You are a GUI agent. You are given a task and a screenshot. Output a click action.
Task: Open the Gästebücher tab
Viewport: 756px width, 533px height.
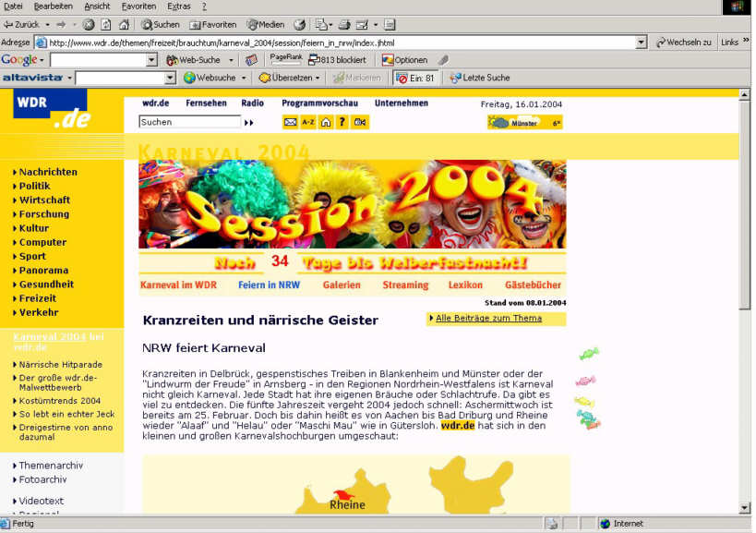[533, 285]
